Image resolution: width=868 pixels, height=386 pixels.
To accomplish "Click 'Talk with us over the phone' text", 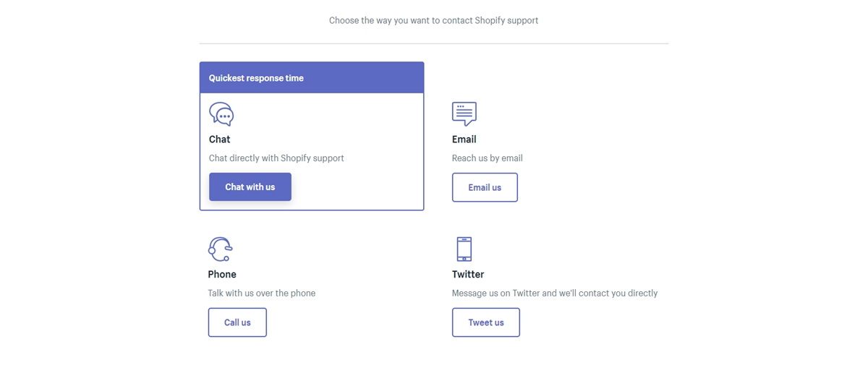I will coord(262,293).
